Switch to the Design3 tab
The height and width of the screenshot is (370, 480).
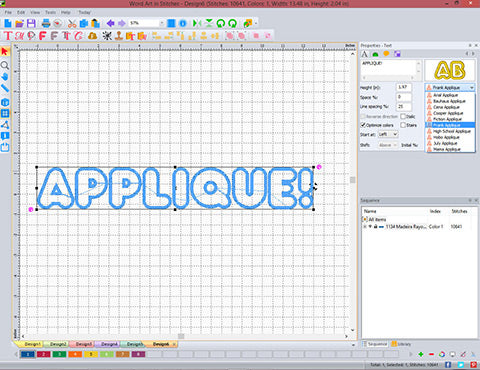pyautogui.click(x=83, y=344)
